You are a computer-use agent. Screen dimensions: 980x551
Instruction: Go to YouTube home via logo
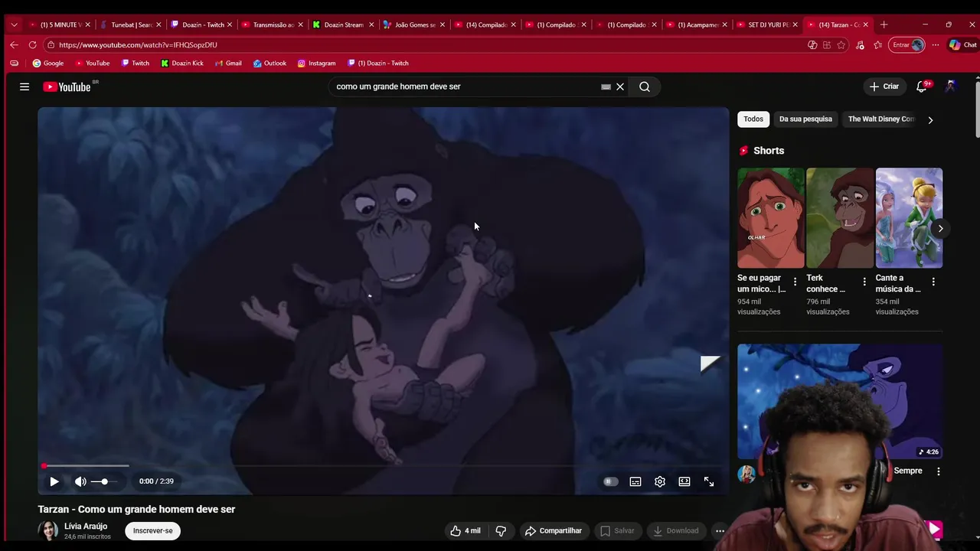pyautogui.click(x=67, y=86)
